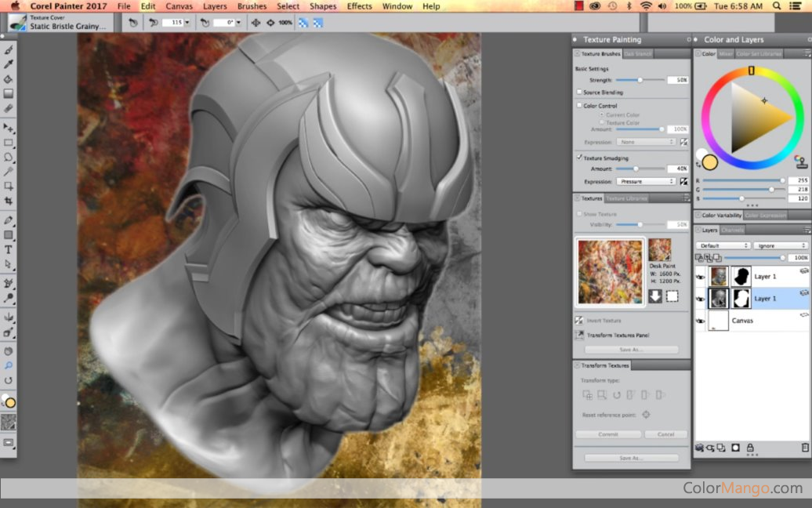
Task: Select the Grabber hand tool
Action: click(x=9, y=350)
